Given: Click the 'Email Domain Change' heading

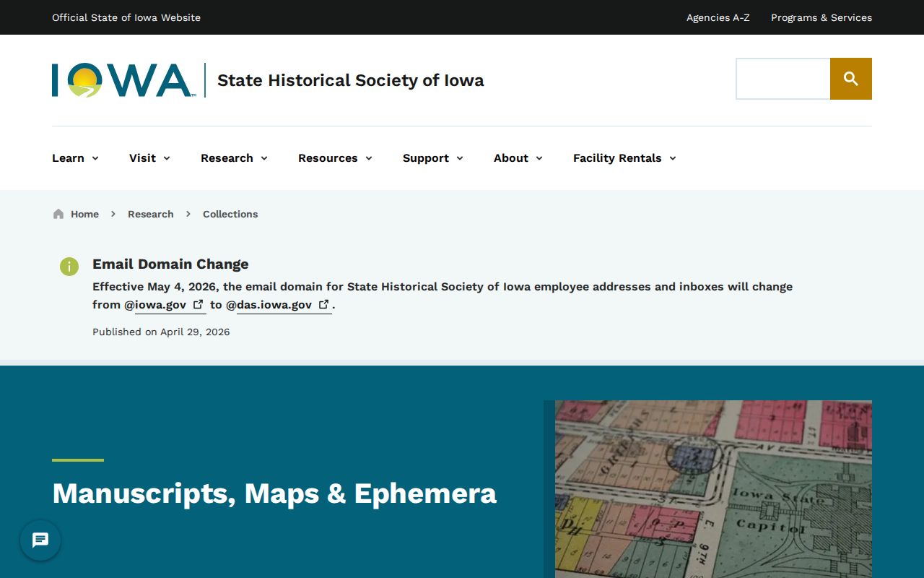Looking at the screenshot, I should click(x=170, y=264).
